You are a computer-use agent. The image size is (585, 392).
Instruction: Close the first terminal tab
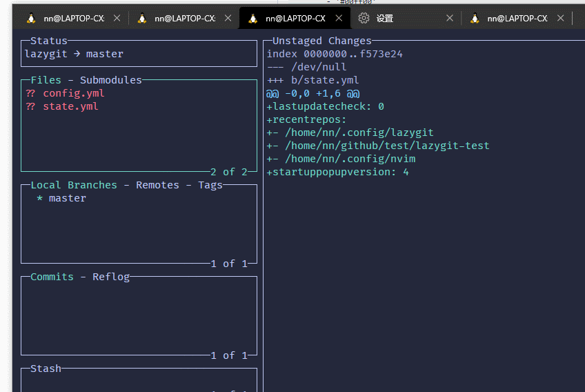pos(117,18)
